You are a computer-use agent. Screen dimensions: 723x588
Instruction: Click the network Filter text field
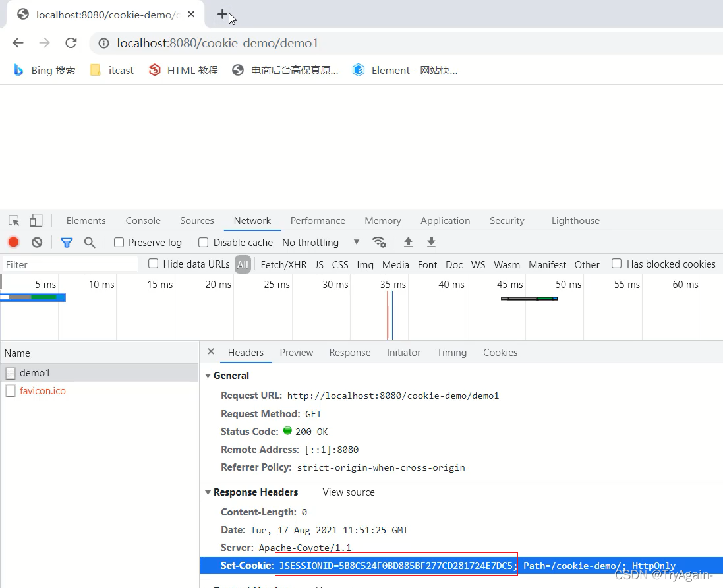(x=70, y=264)
